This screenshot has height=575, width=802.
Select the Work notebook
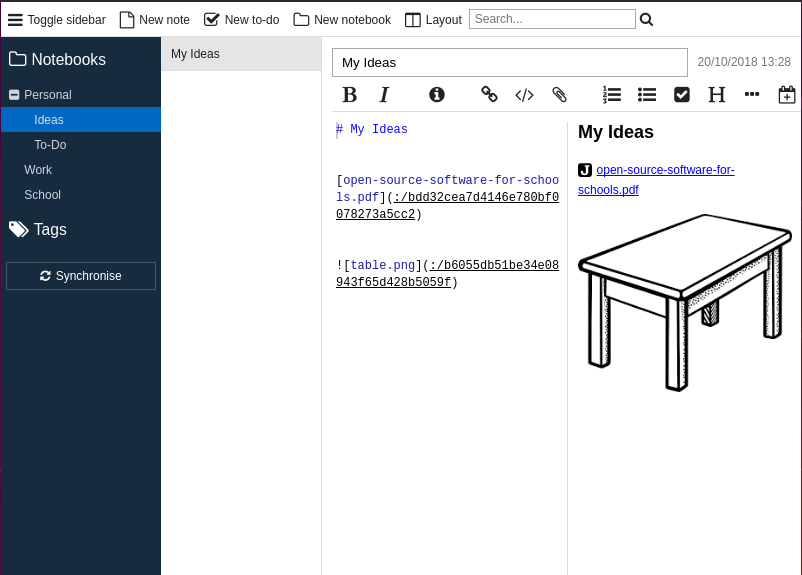[x=38, y=170]
